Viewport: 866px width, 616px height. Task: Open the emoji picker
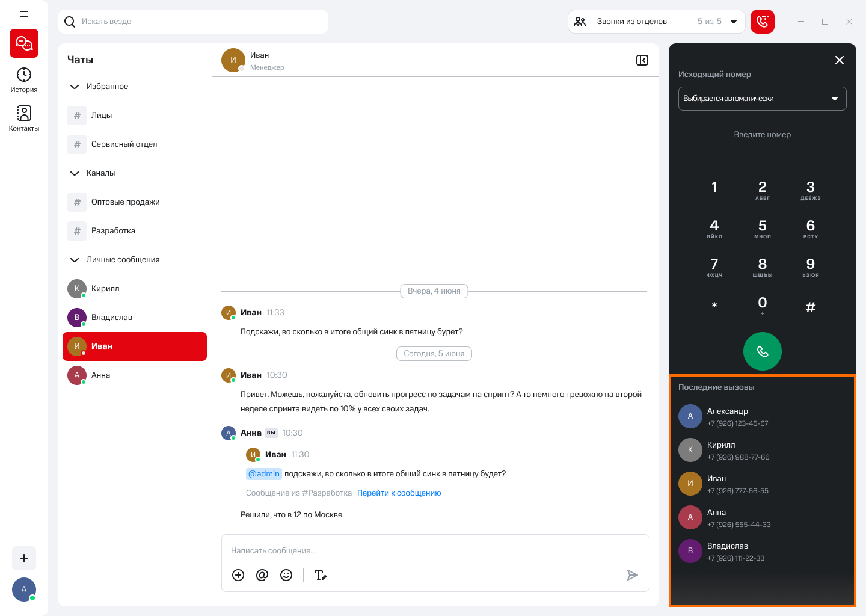(x=286, y=575)
